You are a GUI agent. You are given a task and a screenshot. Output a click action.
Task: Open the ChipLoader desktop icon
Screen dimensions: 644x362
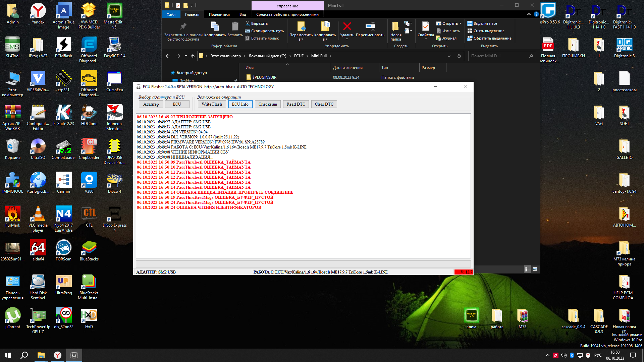click(89, 146)
